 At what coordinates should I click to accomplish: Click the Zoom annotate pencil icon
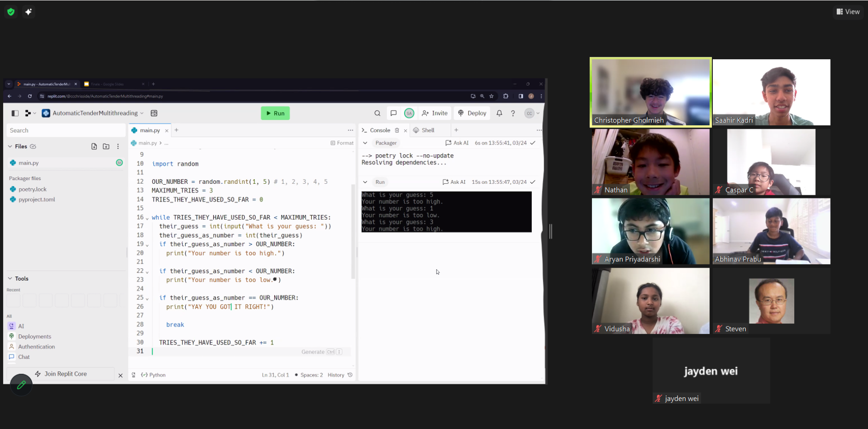[21, 385]
